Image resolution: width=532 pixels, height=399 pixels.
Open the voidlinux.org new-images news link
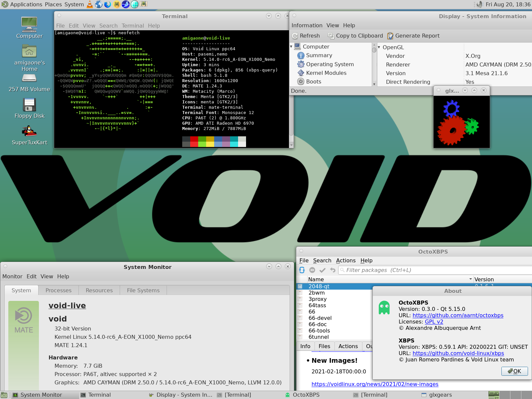pos(375,384)
